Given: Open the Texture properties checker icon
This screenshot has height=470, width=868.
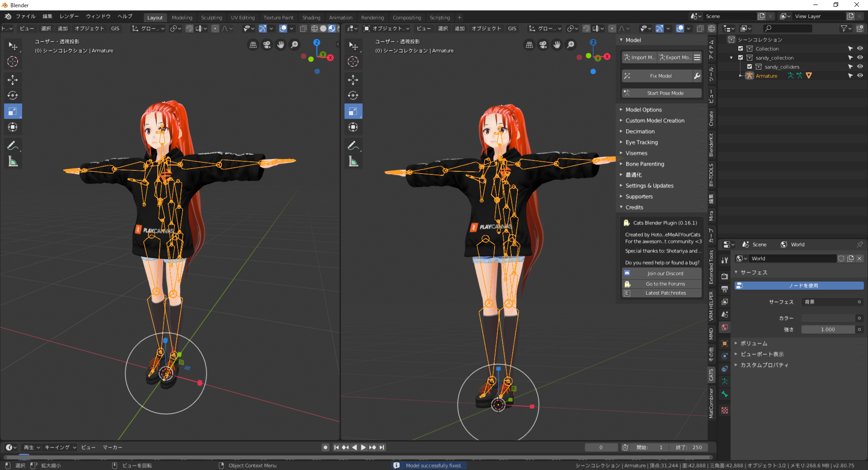Looking at the screenshot, I should point(725,410).
